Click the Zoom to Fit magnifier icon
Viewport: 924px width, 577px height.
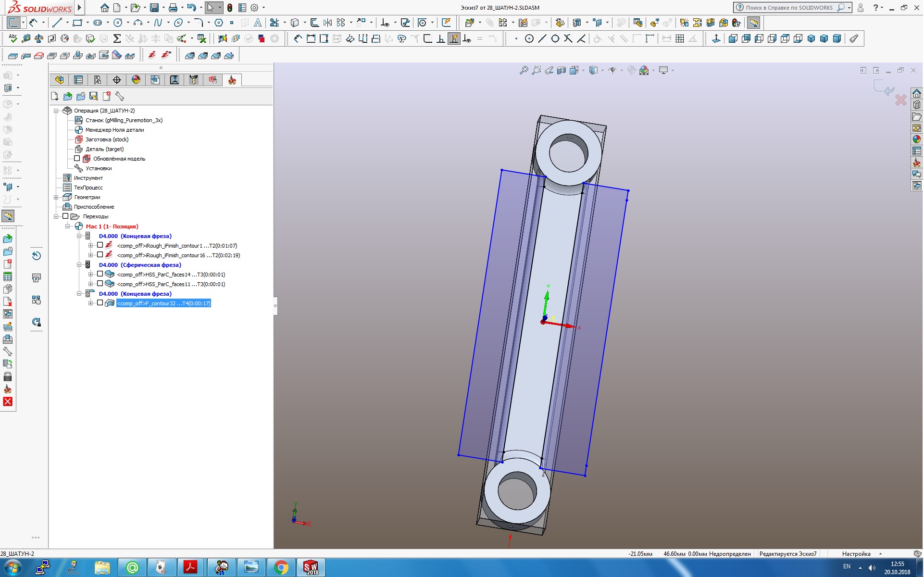point(524,71)
